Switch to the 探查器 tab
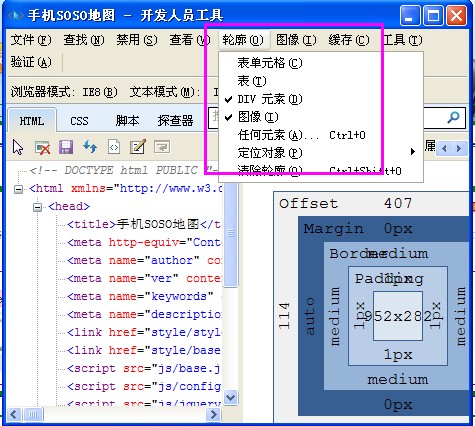Viewport: 475px width, 426px height. pyautogui.click(x=176, y=121)
